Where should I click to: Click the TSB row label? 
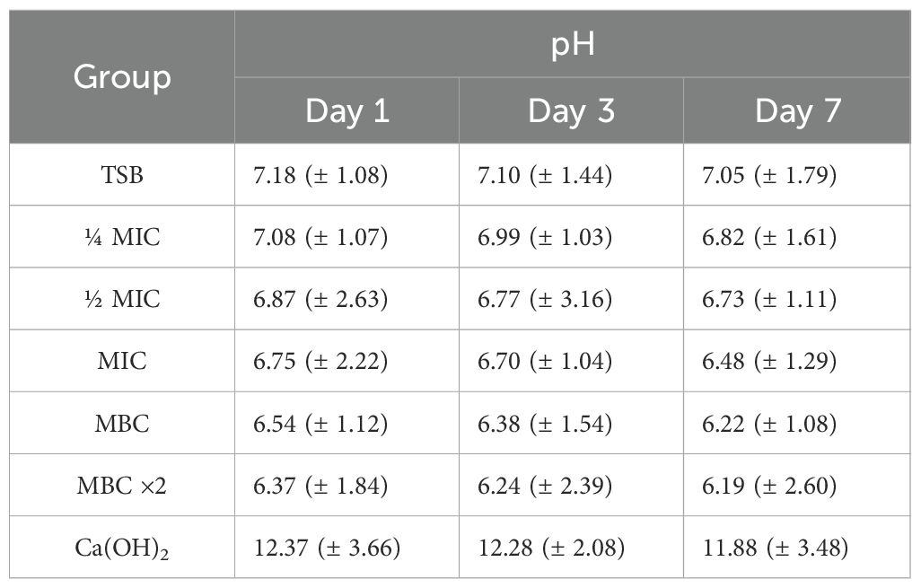[122, 175]
